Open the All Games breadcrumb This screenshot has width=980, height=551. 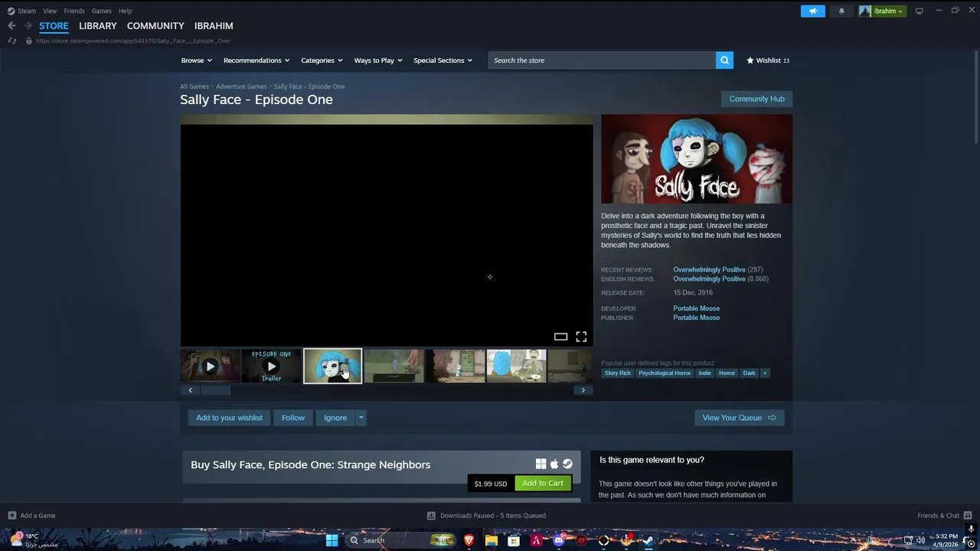tap(194, 86)
